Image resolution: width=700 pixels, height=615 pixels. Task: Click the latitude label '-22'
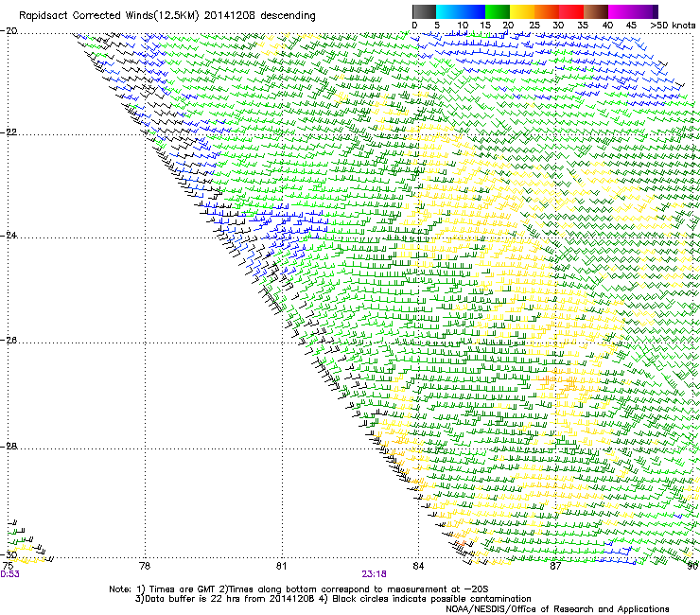point(9,132)
